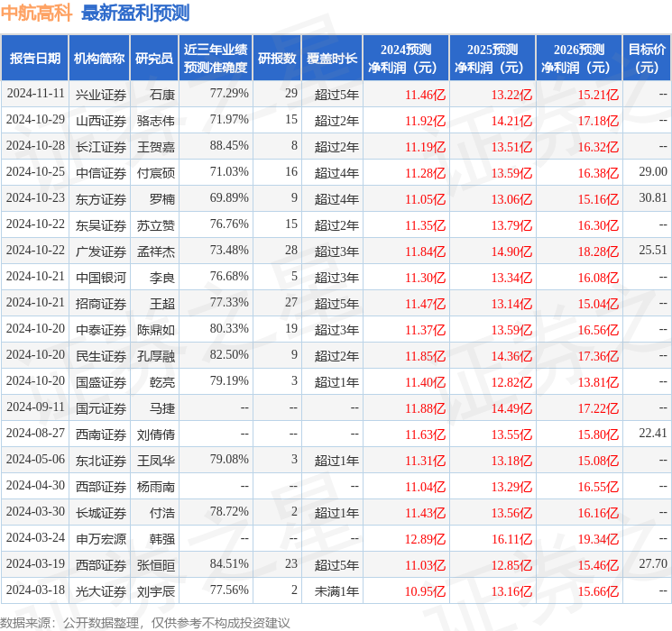Click accuracy value 84.51%

(x=229, y=563)
